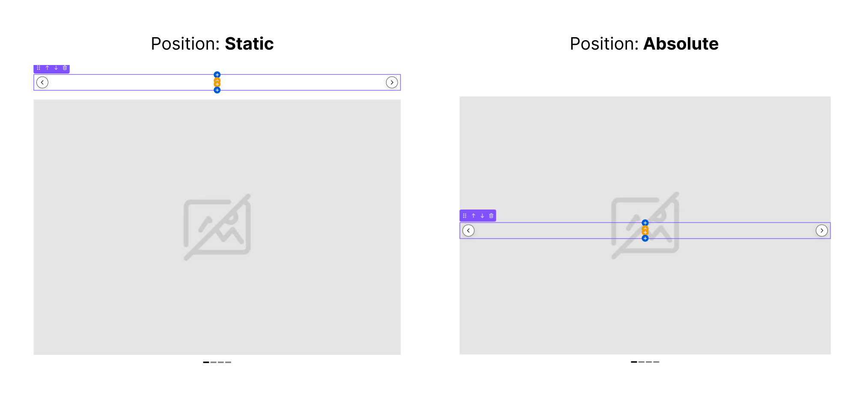Select the last pagination dash under the Static slider
868x420 pixels.
228,362
